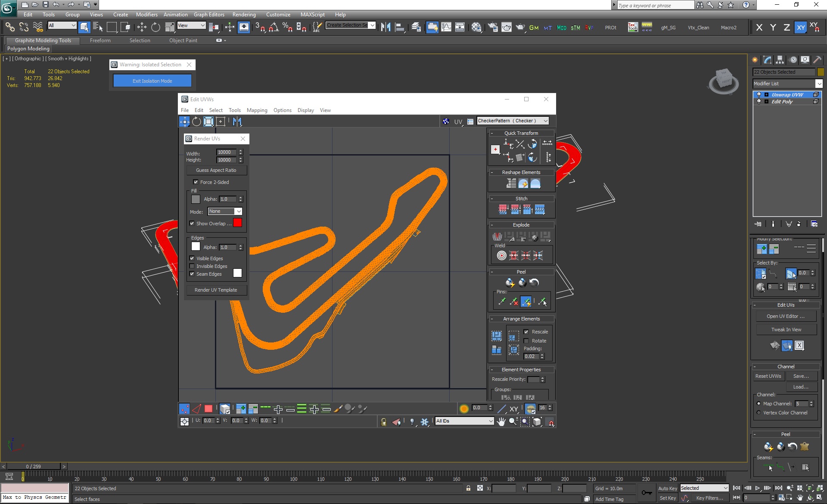Select the Vertex Color Channel radio button
Screen dimensions: 827x504
tap(759, 413)
